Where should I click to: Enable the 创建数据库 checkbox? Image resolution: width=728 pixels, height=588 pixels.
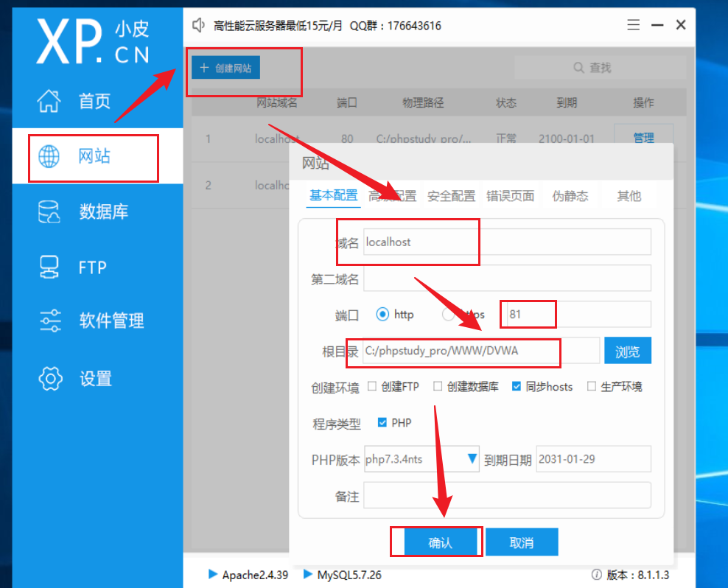pyautogui.click(x=438, y=386)
